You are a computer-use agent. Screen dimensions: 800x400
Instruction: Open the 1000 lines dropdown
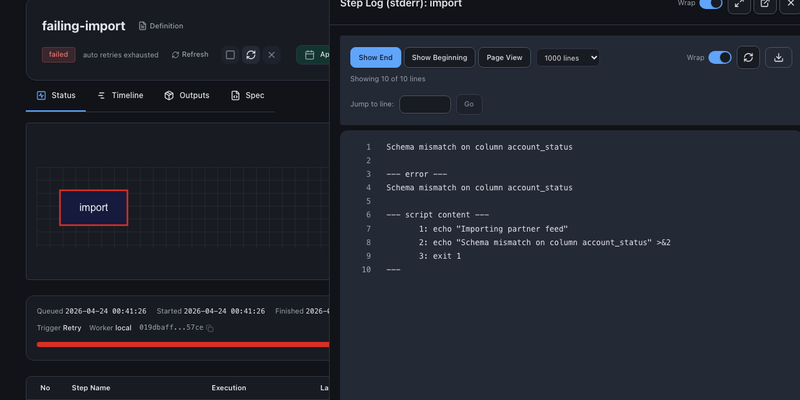pos(568,58)
